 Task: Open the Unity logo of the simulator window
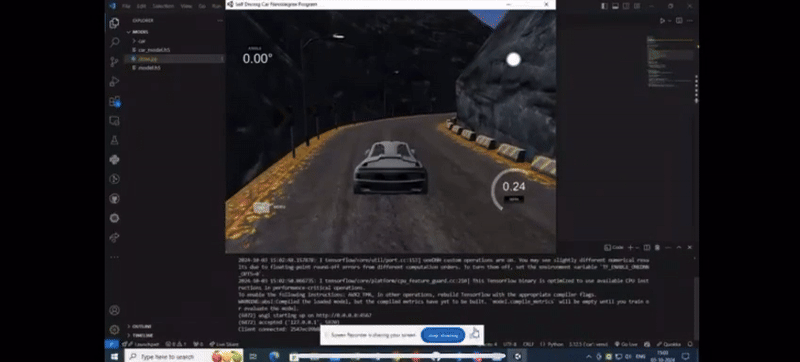pyautogui.click(x=231, y=4)
